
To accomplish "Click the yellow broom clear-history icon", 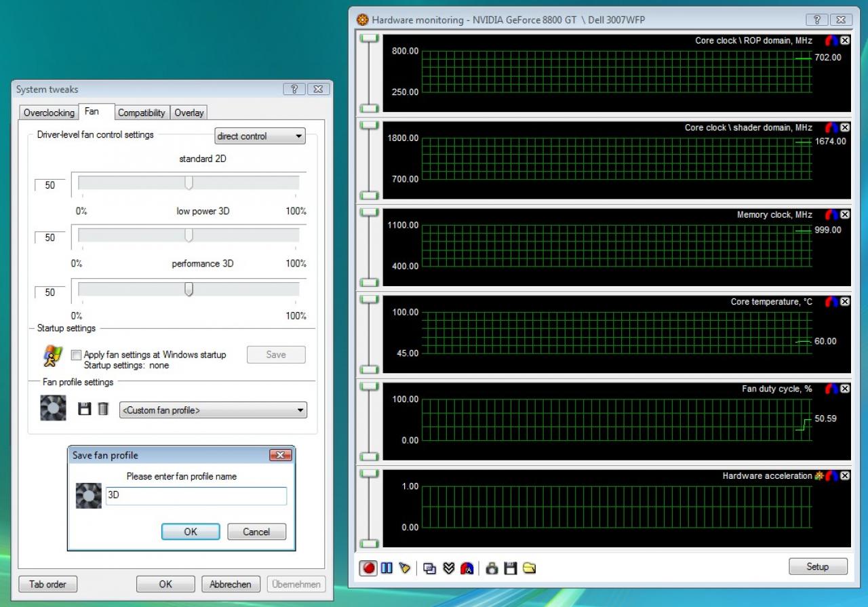I will pos(405,568).
